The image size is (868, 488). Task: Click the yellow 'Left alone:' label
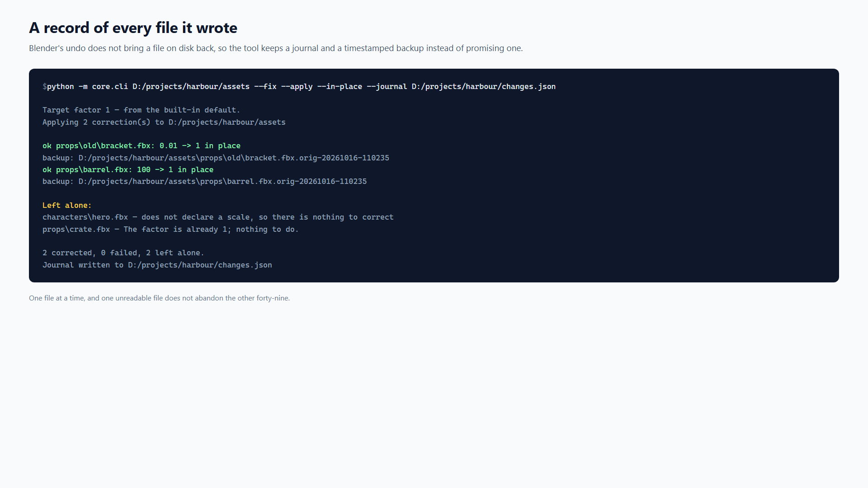67,206
